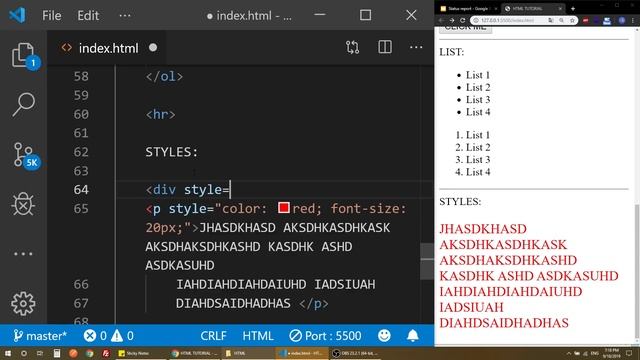Click the browser address bar URL
640x360 pixels.
pos(507,20)
